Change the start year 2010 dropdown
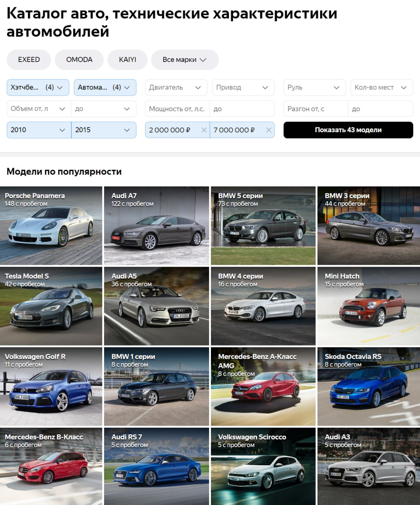The width and height of the screenshot is (420, 505). [x=39, y=130]
